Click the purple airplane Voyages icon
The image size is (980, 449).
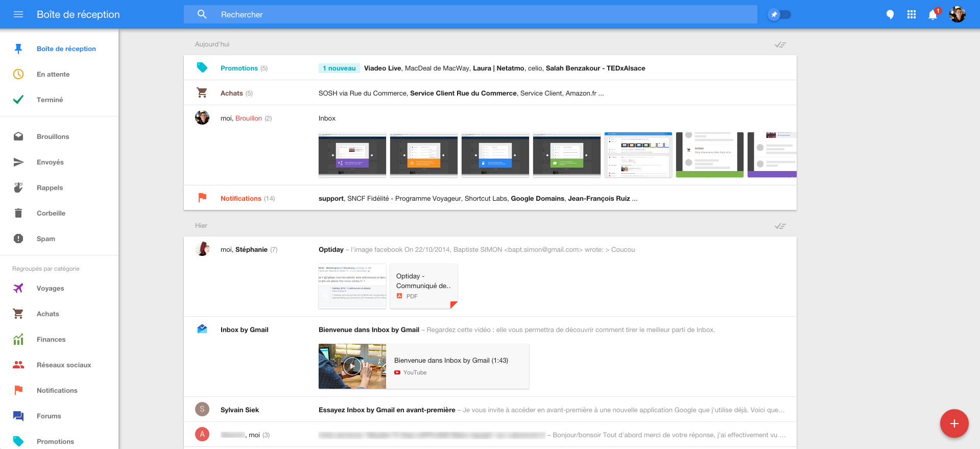[18, 288]
